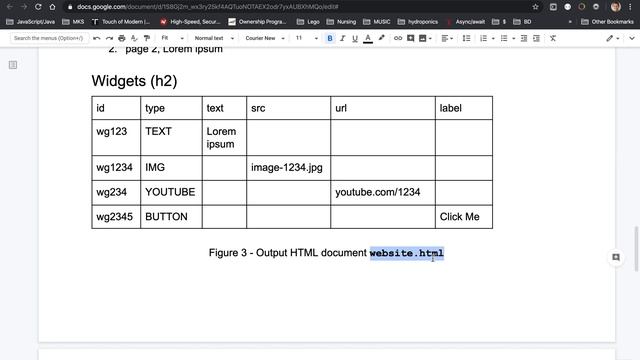This screenshot has width=640, height=360.
Task: Open the Nursing bookmark folder
Action: (x=341, y=22)
